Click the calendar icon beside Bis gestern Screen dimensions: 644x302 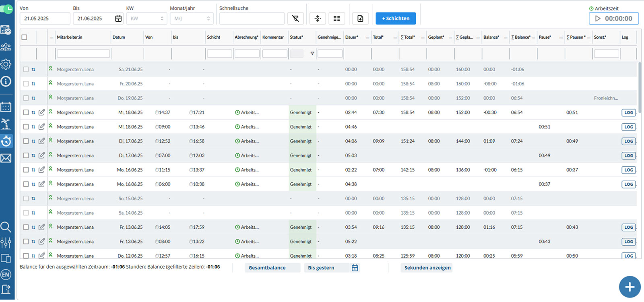(x=355, y=268)
